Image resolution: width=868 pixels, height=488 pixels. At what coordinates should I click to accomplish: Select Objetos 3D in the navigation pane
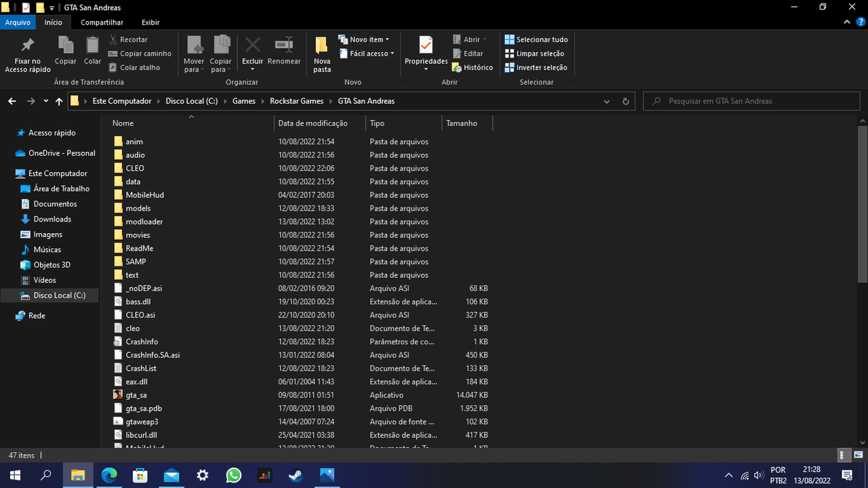pyautogui.click(x=52, y=265)
